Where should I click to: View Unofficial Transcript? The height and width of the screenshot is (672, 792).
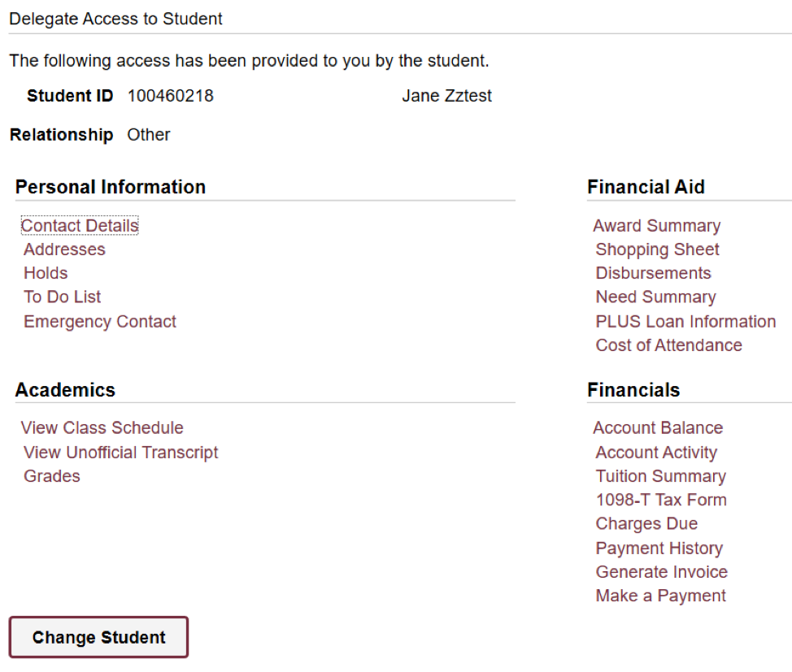tap(120, 452)
